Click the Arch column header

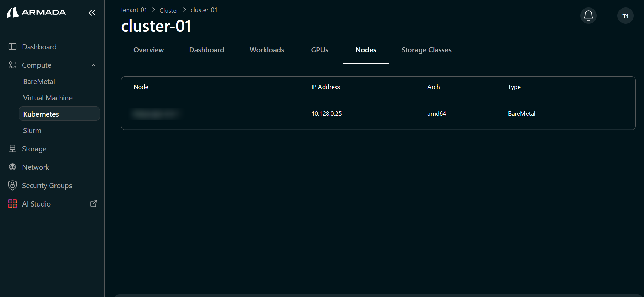pyautogui.click(x=434, y=87)
